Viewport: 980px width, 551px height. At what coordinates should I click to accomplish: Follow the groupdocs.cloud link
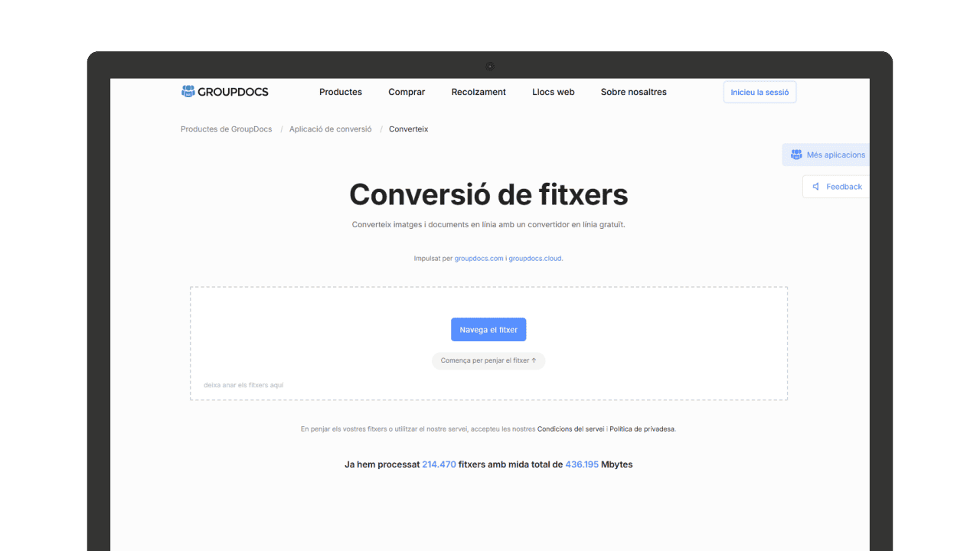pos(535,259)
